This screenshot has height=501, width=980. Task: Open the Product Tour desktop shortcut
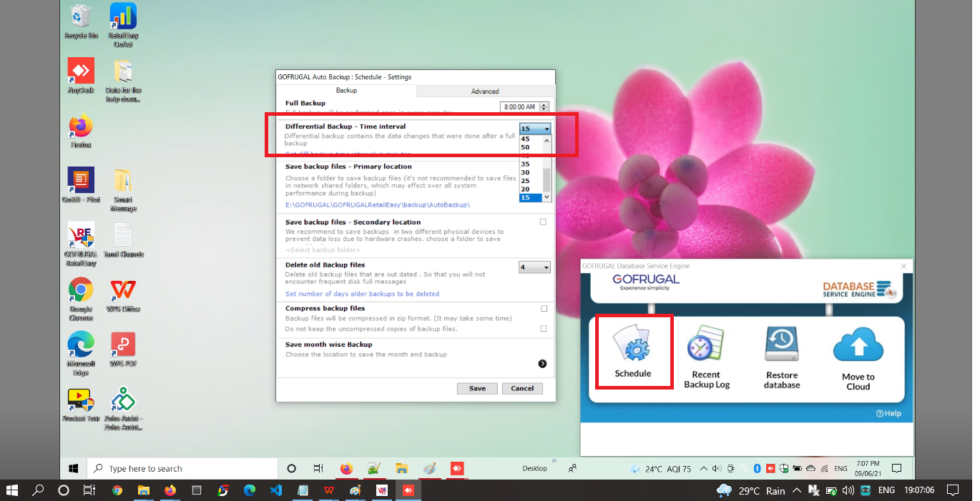click(81, 405)
